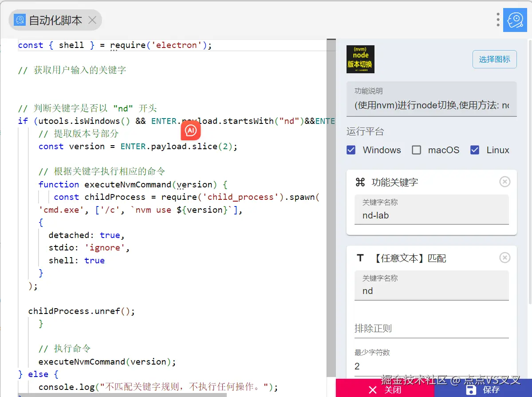Click the console.log line with 不匹配关键字规则

point(158,387)
